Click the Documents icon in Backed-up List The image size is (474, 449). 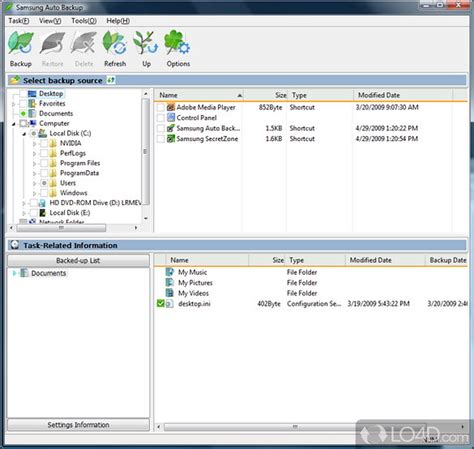[24, 273]
